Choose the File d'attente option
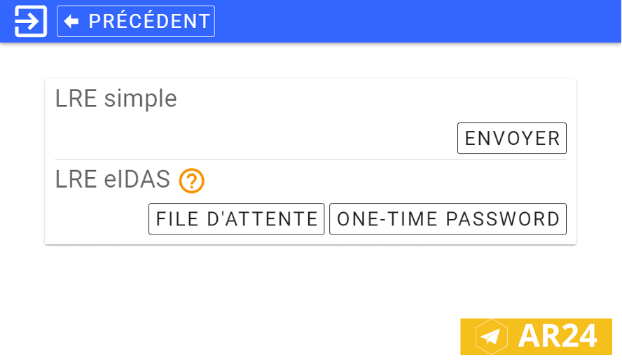Screen dimensions: 622x364 click(236, 219)
